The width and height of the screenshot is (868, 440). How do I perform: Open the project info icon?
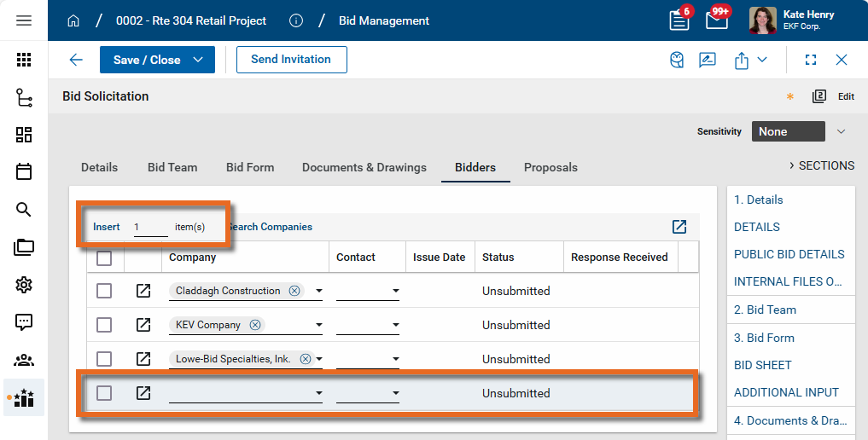[296, 20]
